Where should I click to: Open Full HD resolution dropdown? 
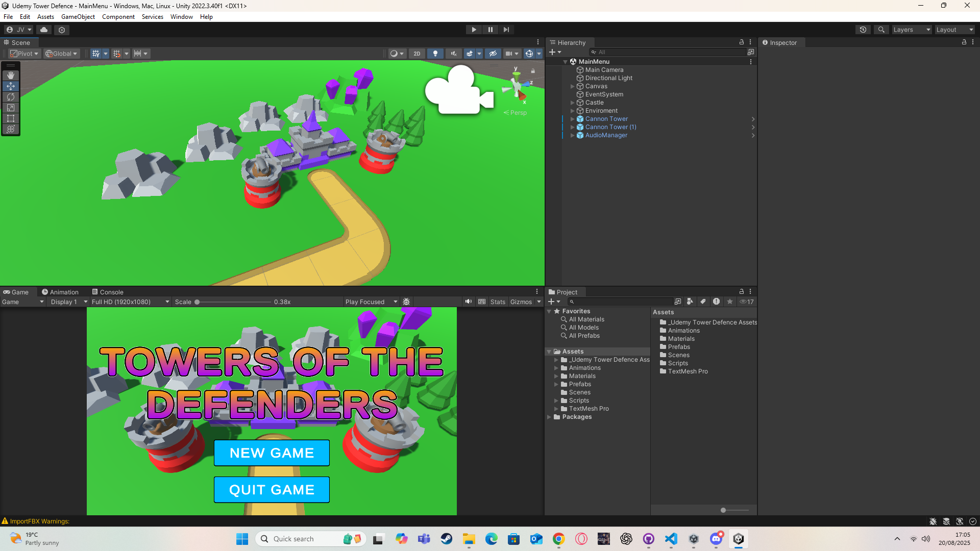click(130, 302)
